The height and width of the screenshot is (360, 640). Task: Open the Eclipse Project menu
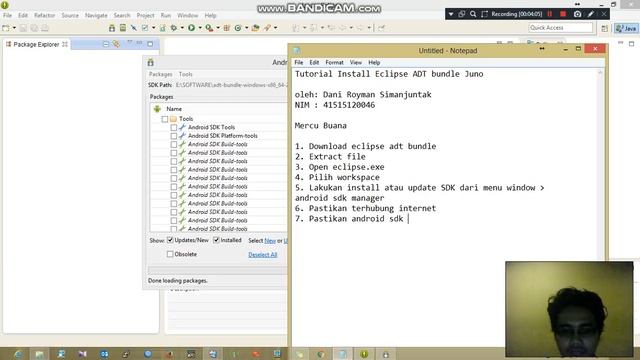coord(145,16)
